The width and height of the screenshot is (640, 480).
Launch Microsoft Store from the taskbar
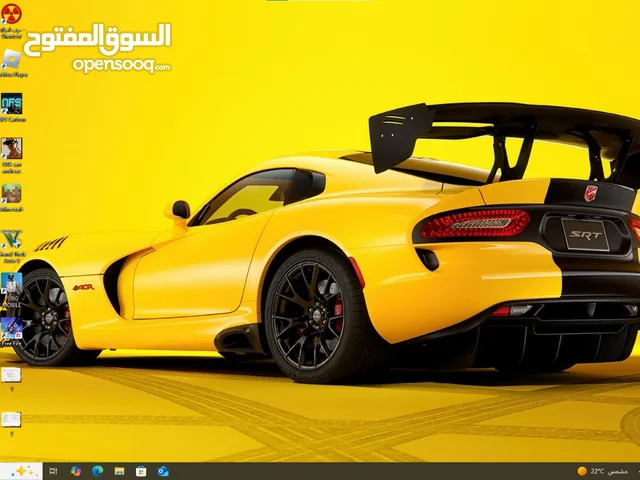[141, 471]
